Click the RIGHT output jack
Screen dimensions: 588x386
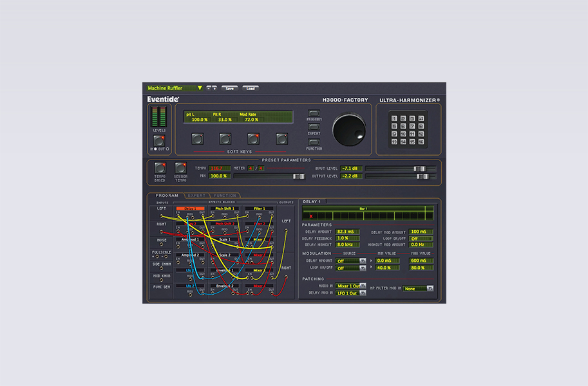(286, 277)
